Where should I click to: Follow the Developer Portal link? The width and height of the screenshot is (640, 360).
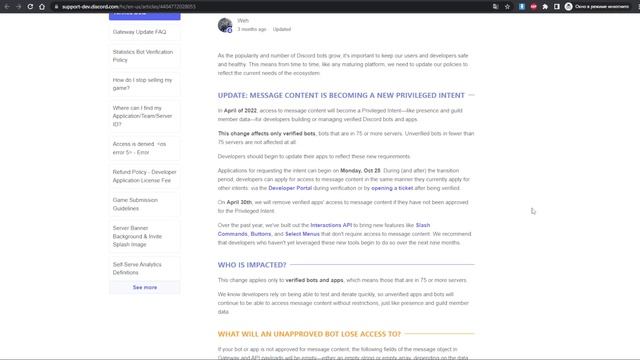[290, 188]
